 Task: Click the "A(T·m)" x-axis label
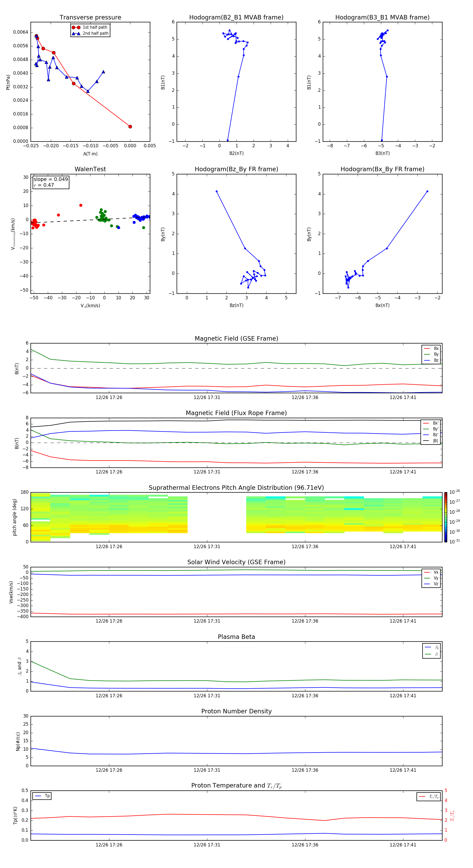[x=90, y=154]
